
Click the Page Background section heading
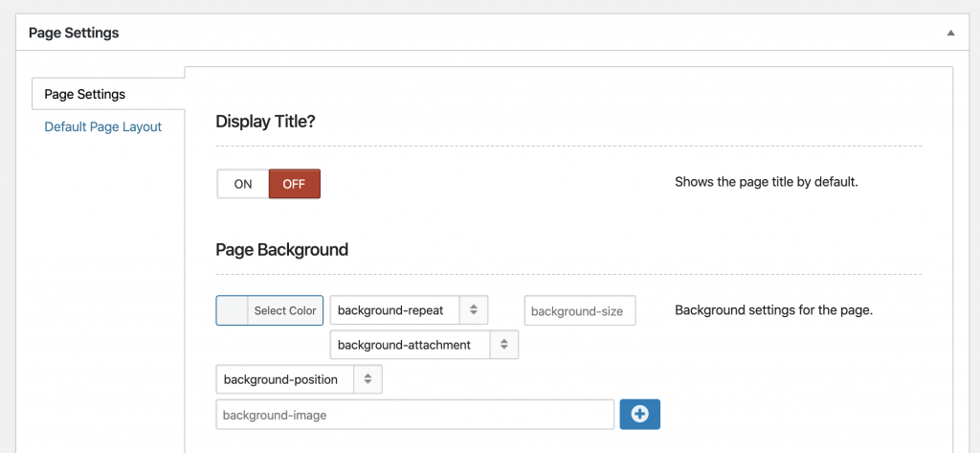pos(281,250)
